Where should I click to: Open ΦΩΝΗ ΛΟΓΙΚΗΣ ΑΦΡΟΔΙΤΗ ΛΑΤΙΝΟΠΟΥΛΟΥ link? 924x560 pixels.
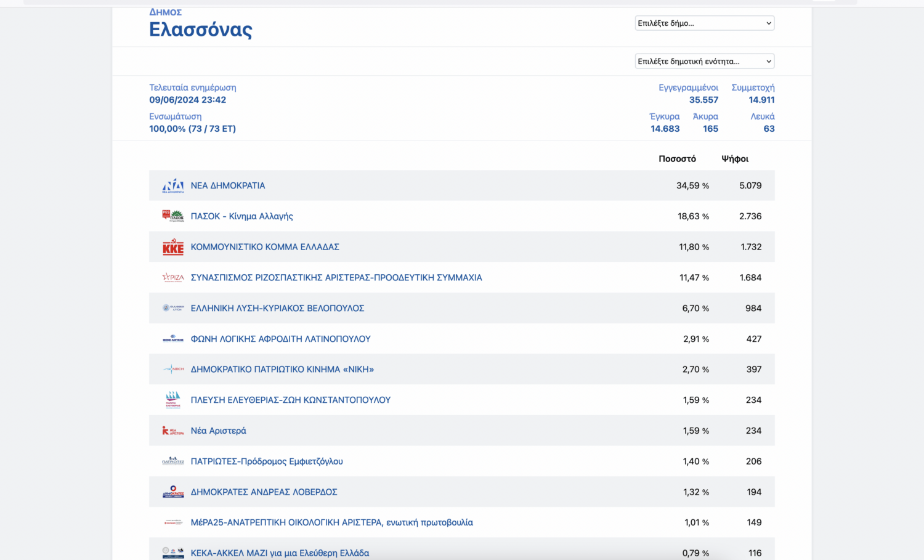[281, 339]
